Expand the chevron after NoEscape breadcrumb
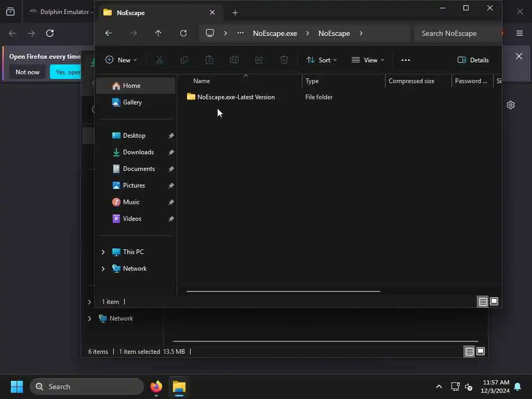 [361, 33]
